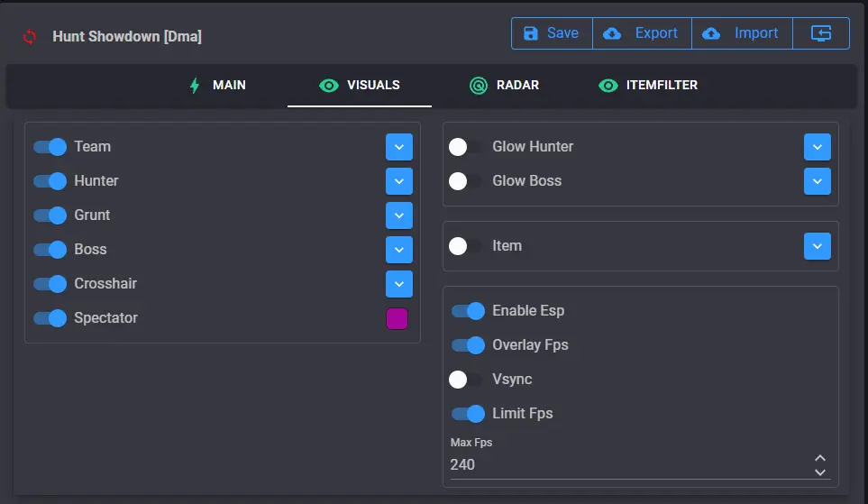868x504 pixels.
Task: Save the current configuration
Action: (x=552, y=33)
